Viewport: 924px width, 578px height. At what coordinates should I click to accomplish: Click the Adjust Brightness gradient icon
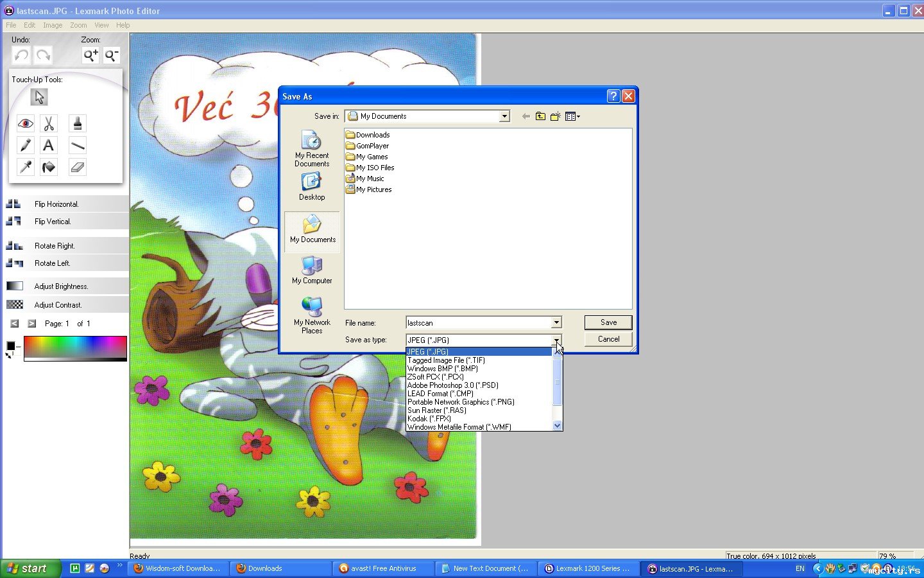click(14, 286)
